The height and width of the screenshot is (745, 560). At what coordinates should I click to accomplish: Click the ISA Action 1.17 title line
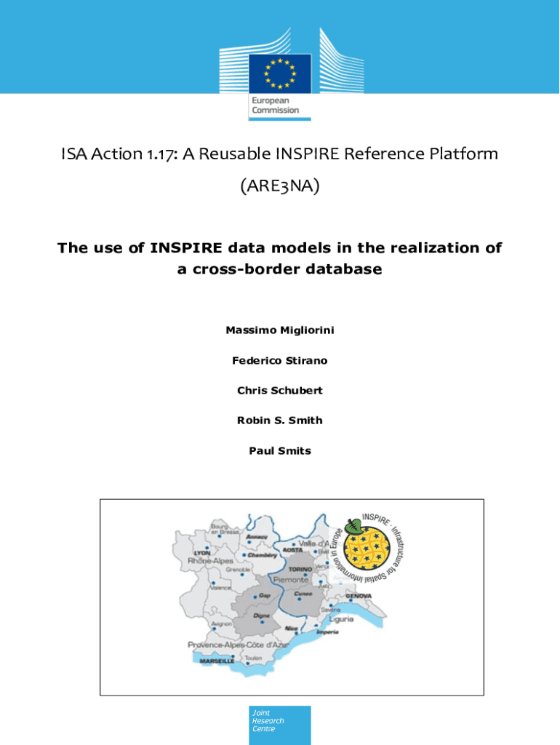pos(279,154)
